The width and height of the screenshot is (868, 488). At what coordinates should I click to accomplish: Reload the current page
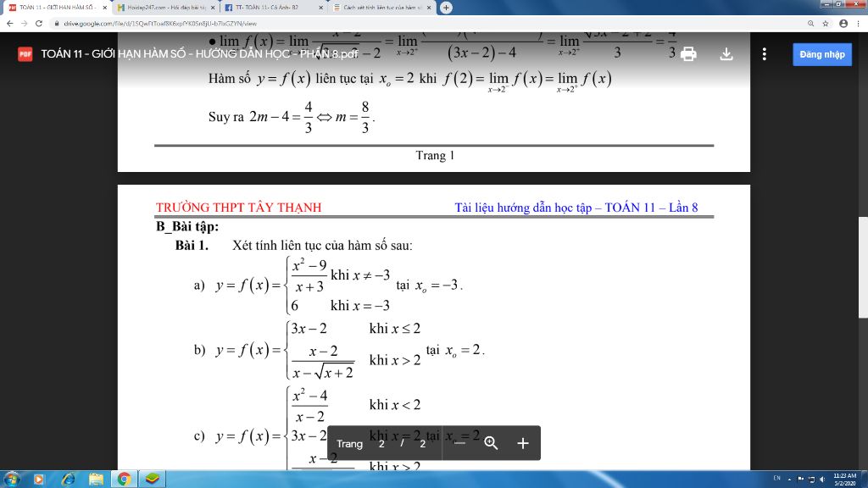click(x=39, y=23)
